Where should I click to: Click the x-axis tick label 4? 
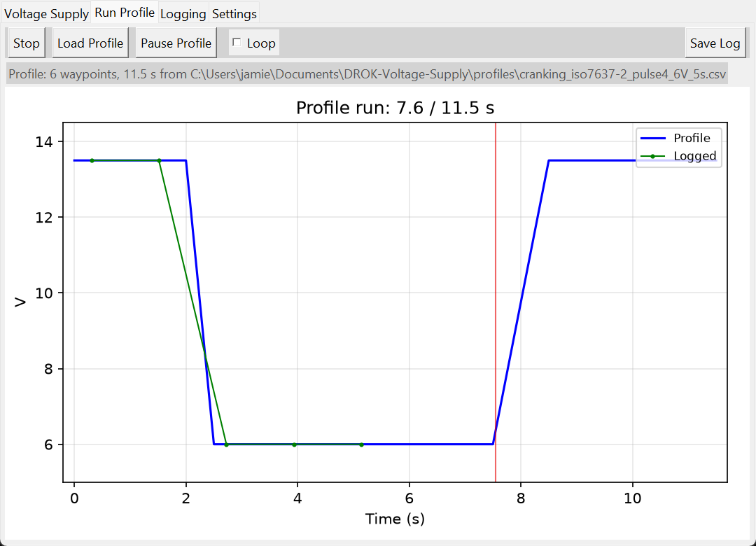(297, 498)
